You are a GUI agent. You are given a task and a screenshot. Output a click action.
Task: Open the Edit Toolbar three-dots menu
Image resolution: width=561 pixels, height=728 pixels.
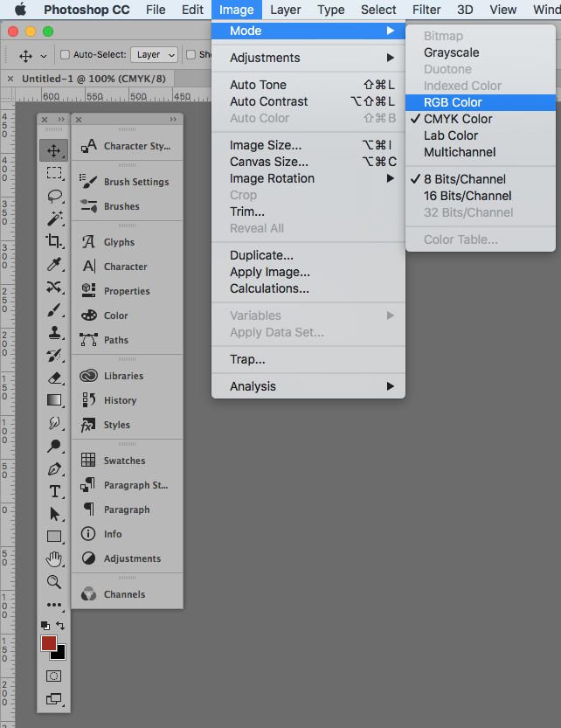pyautogui.click(x=54, y=605)
